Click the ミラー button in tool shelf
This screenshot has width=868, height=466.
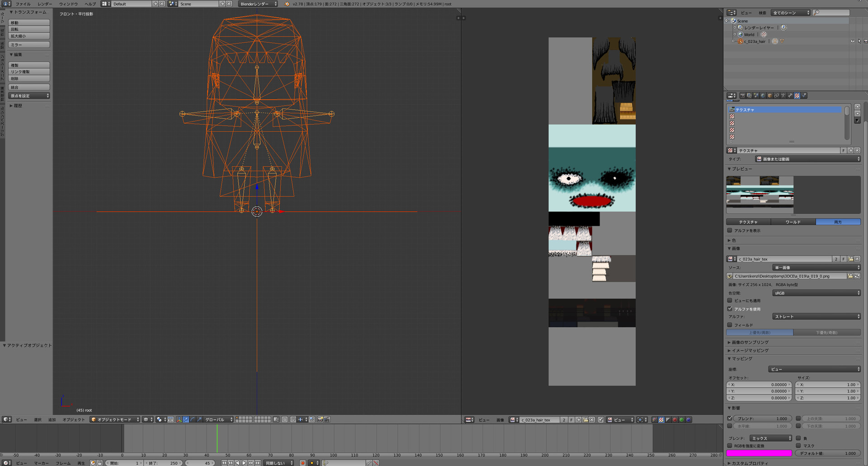click(29, 45)
